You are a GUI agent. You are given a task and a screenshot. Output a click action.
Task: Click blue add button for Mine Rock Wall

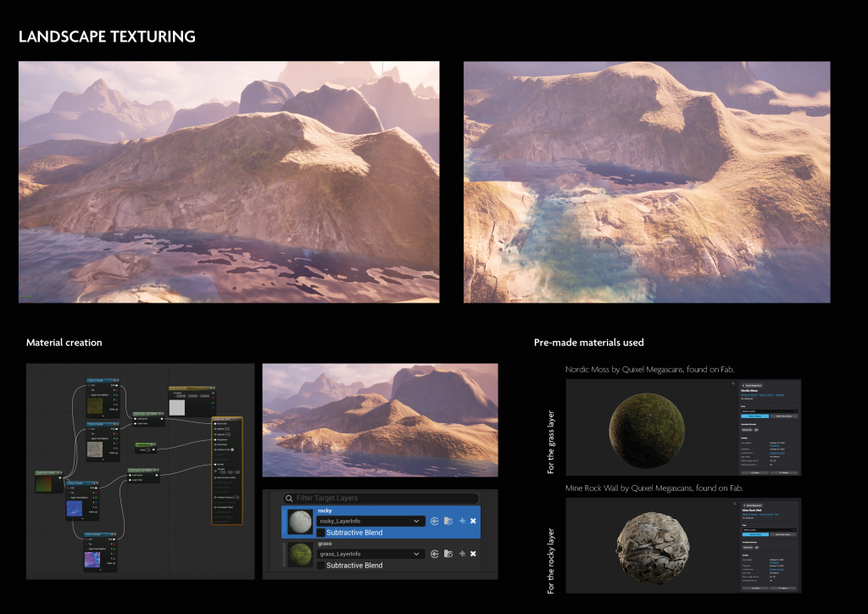click(x=754, y=533)
